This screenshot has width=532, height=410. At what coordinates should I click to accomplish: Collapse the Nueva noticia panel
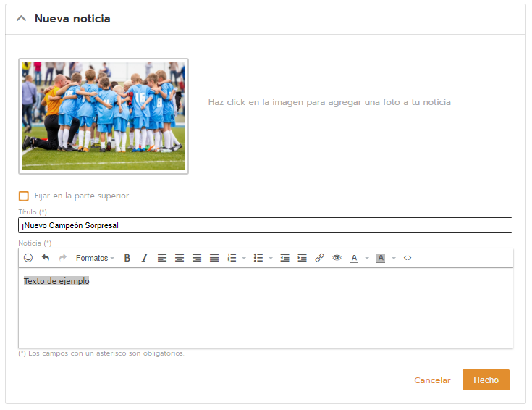pos(22,19)
